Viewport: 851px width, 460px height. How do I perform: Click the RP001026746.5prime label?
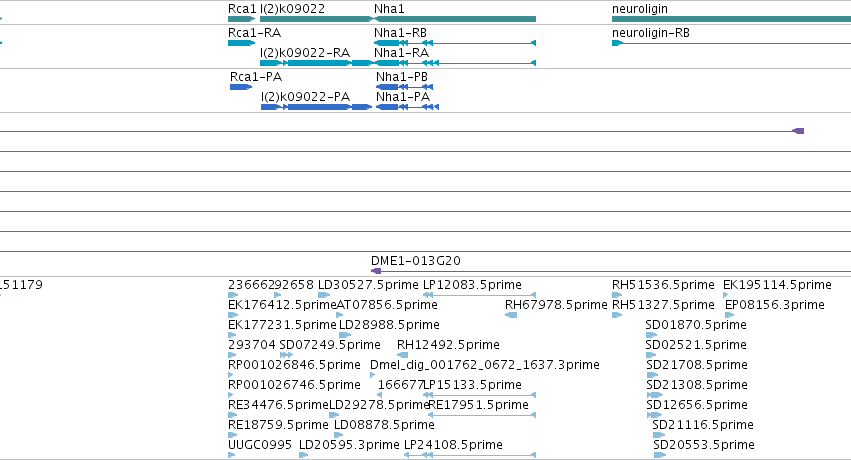[294, 385]
